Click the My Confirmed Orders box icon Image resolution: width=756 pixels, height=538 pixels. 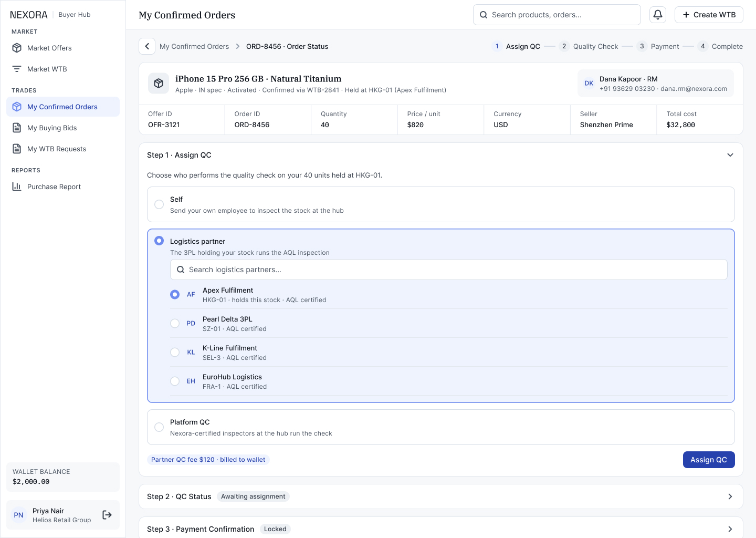pos(17,107)
